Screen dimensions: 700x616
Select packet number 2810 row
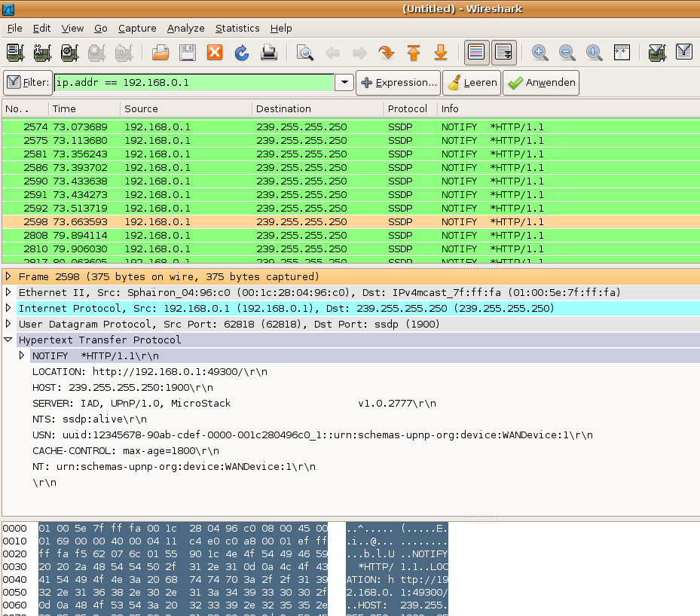point(351,249)
